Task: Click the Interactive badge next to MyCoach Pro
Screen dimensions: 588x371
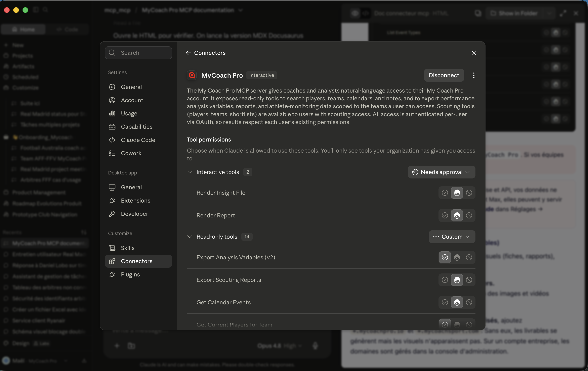Action: (x=261, y=75)
